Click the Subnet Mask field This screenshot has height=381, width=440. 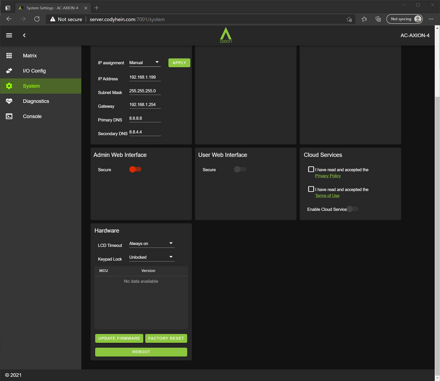pos(145,91)
